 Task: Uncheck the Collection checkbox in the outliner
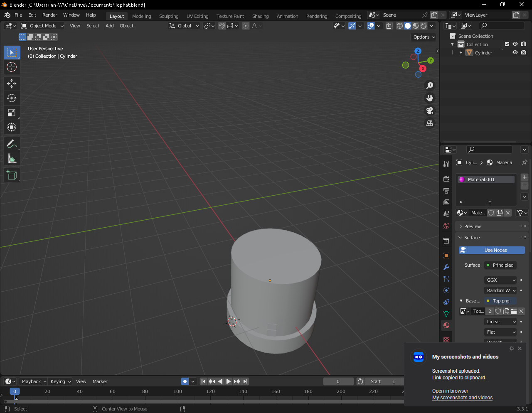coord(507,44)
